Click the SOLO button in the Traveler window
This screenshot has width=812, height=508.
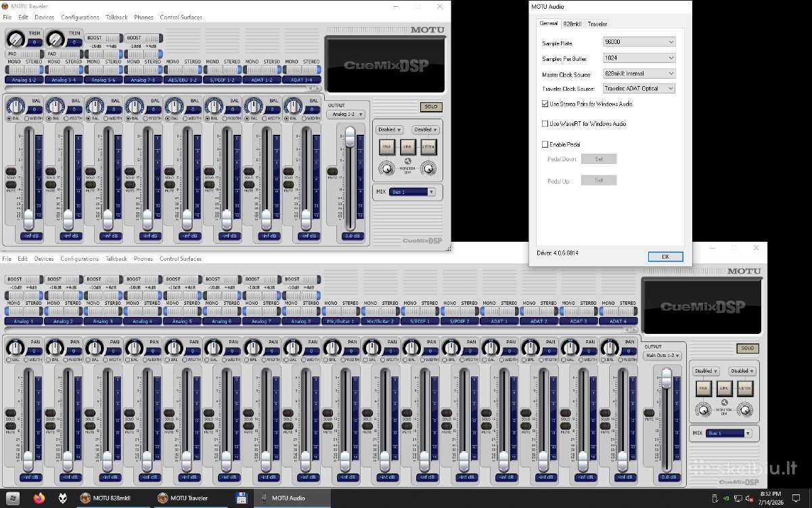430,107
